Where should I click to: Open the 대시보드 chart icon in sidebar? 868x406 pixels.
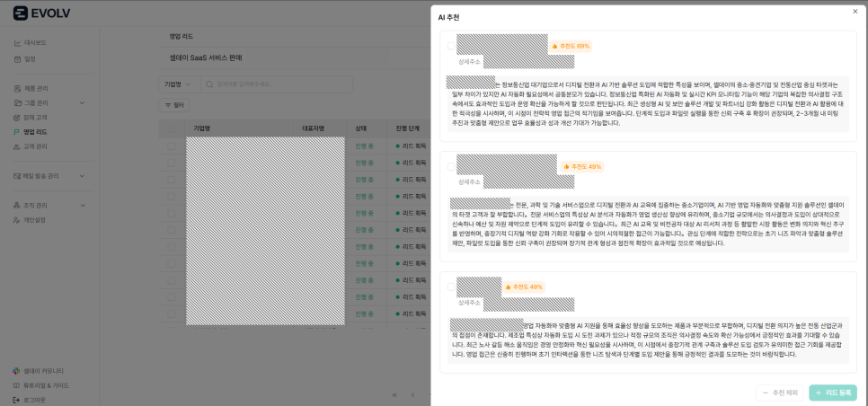point(17,42)
